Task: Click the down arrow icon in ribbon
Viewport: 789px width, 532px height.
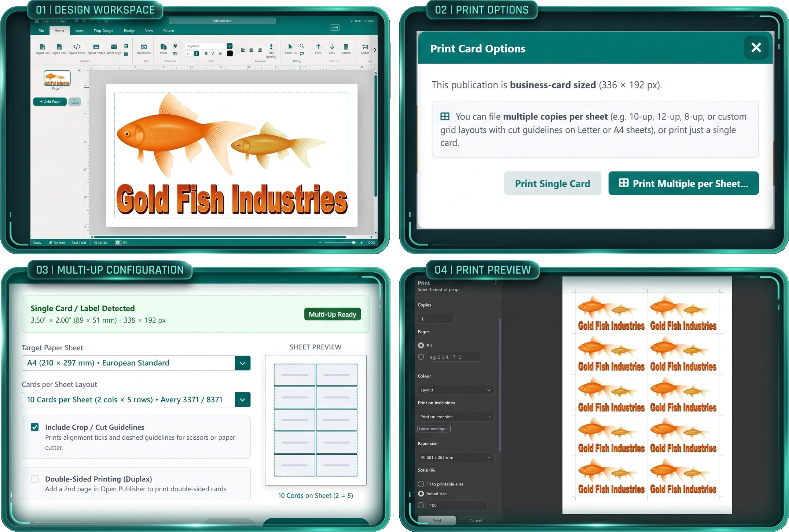Action: [332, 47]
